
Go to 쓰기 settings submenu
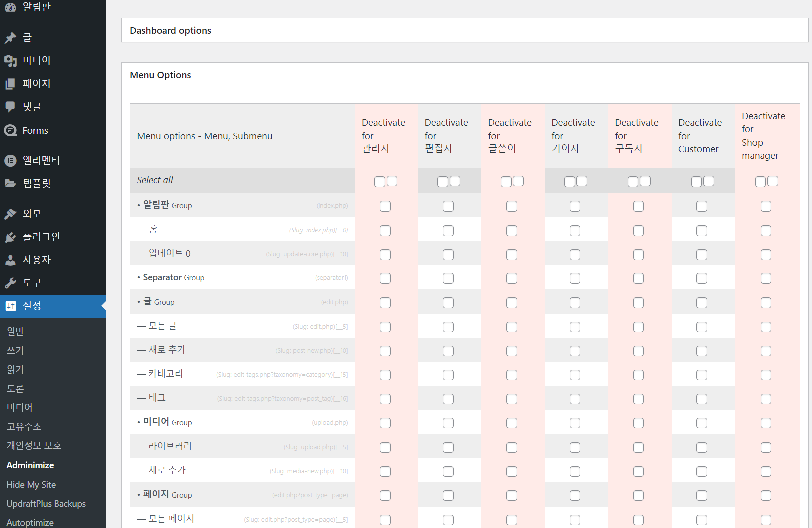pyautogui.click(x=15, y=350)
